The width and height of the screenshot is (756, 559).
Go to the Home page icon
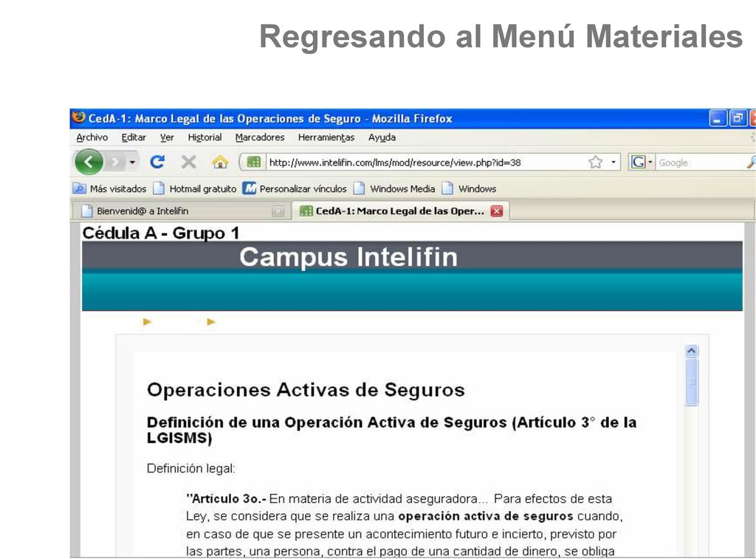[x=220, y=162]
